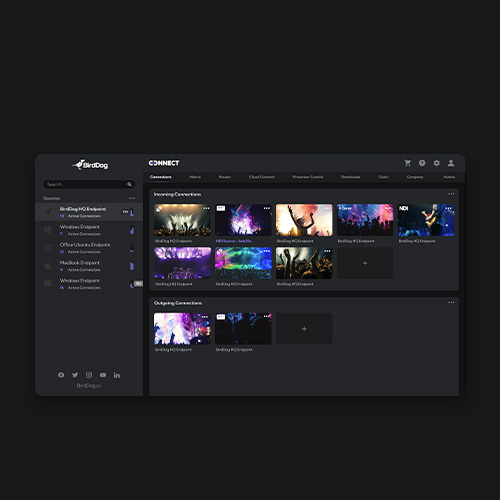Open the rainbow laser show incoming thumbnail

[x=243, y=263]
